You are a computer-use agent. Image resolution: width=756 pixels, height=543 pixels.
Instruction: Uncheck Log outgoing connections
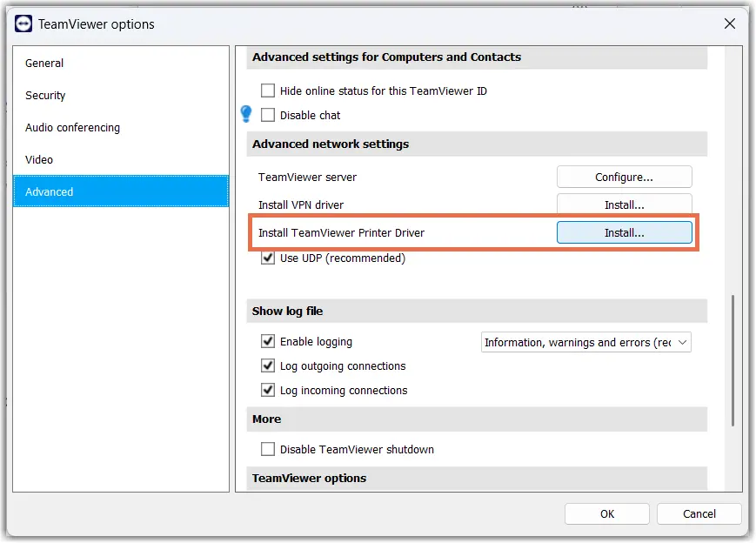tap(268, 366)
